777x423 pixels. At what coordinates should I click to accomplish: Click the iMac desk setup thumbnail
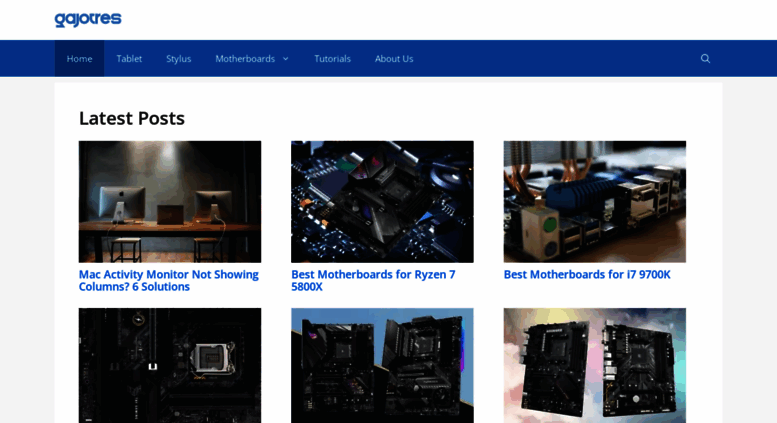pyautogui.click(x=170, y=202)
